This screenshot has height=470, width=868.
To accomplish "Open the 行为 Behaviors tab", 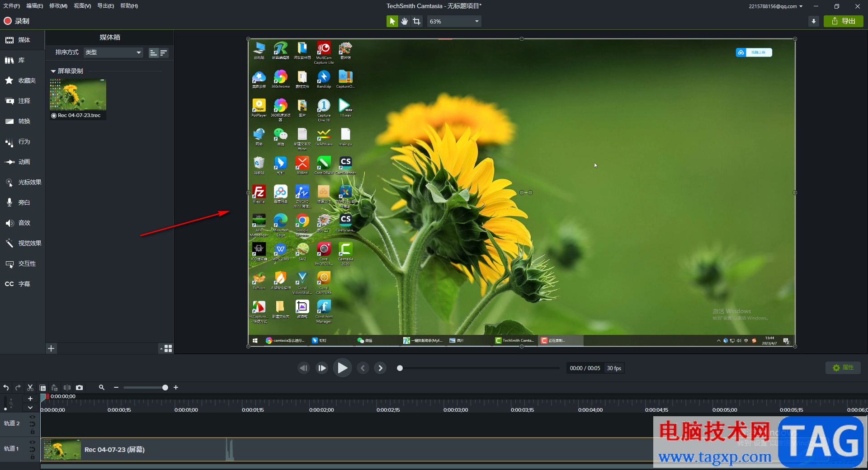I will [x=22, y=141].
